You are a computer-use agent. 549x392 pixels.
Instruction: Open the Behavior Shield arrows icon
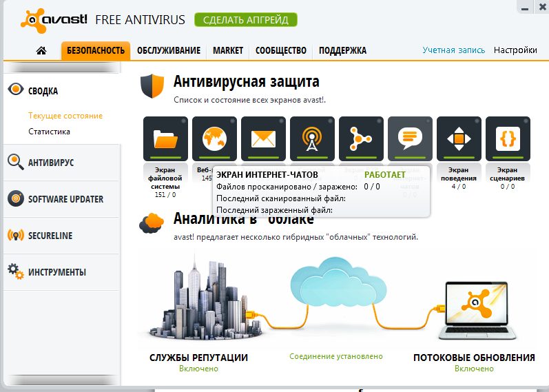pyautogui.click(x=459, y=138)
